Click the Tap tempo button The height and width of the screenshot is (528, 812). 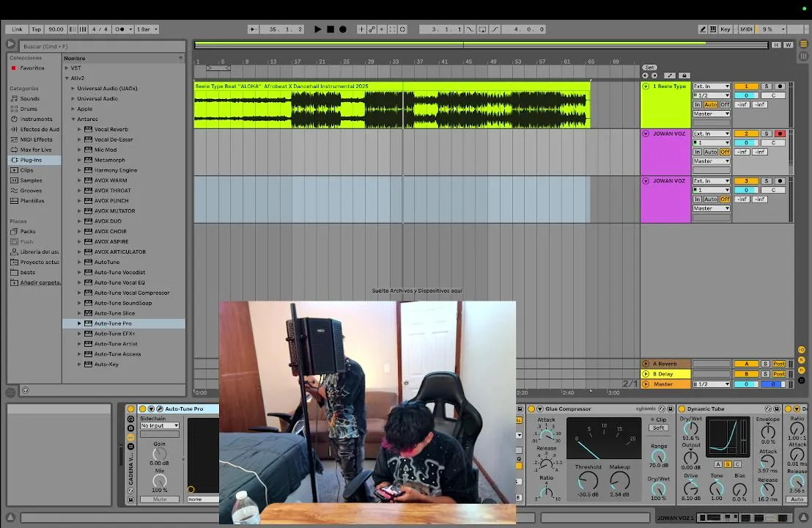(36, 29)
